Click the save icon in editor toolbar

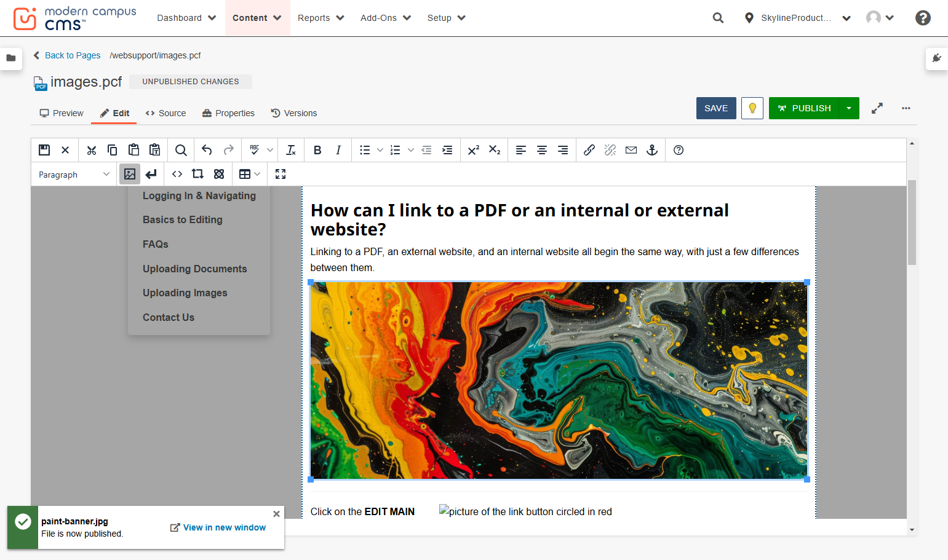44,150
